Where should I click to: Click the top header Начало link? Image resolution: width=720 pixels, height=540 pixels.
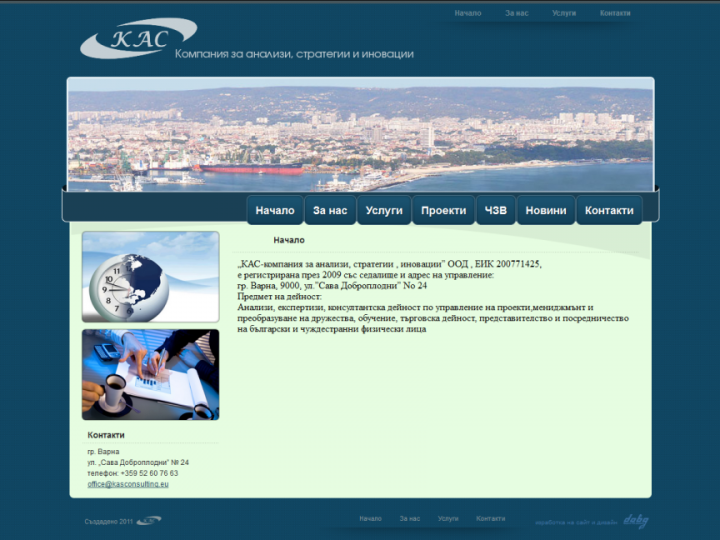[x=468, y=13]
